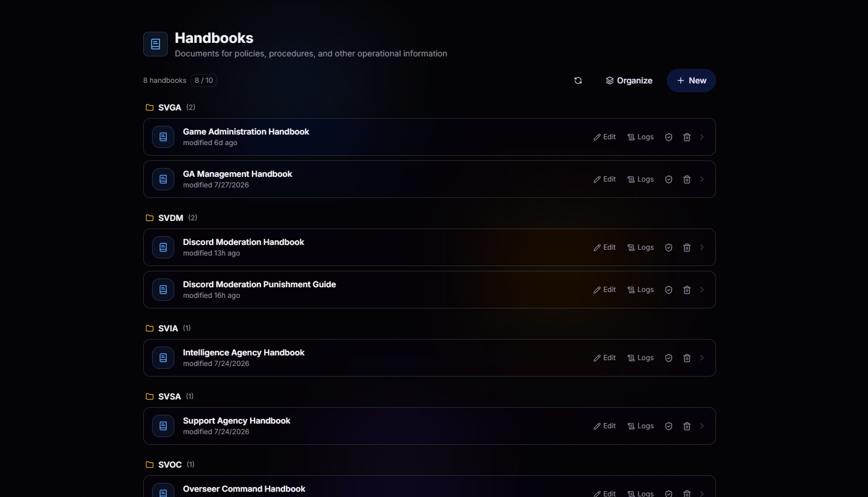This screenshot has width=868, height=497.
Task: Click shield icon on Support Agency Handbook
Action: (x=668, y=426)
